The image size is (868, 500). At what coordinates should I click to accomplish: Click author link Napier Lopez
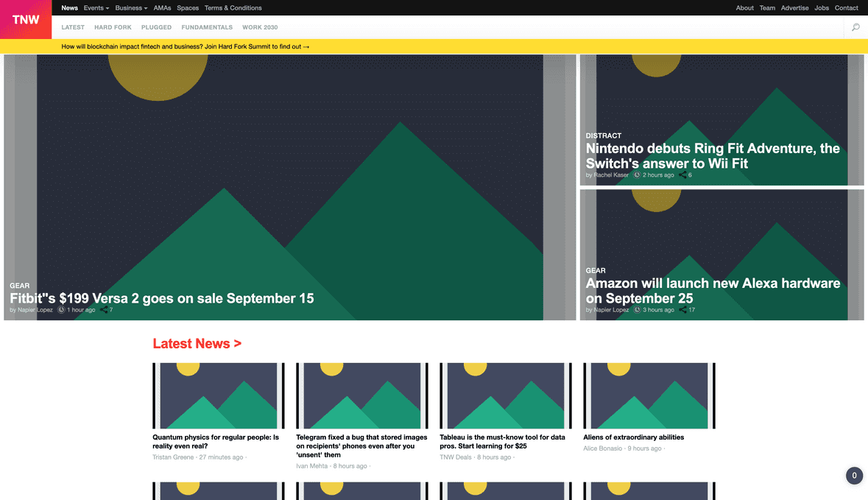35,309
